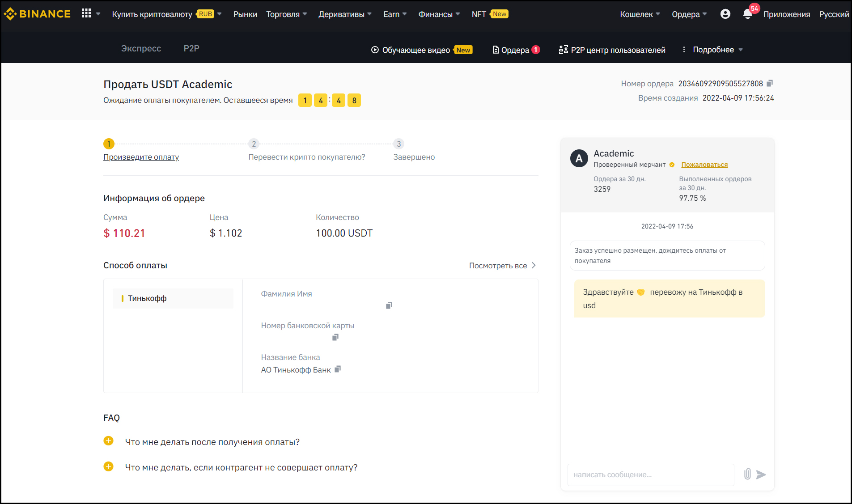Expand the Кошелек dropdown
The image size is (852, 504).
click(640, 14)
